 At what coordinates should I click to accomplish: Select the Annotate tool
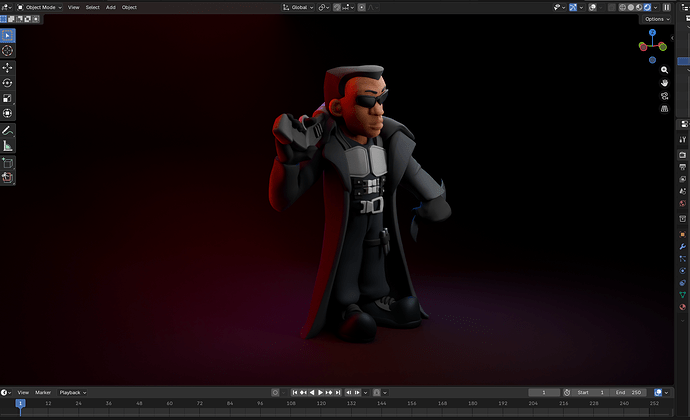pos(7,130)
